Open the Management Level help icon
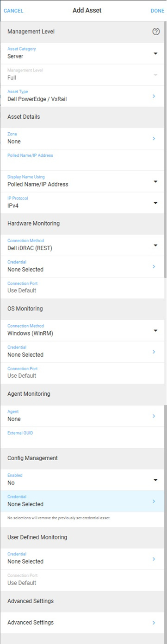The width and height of the screenshot is (167, 644). (x=156, y=32)
